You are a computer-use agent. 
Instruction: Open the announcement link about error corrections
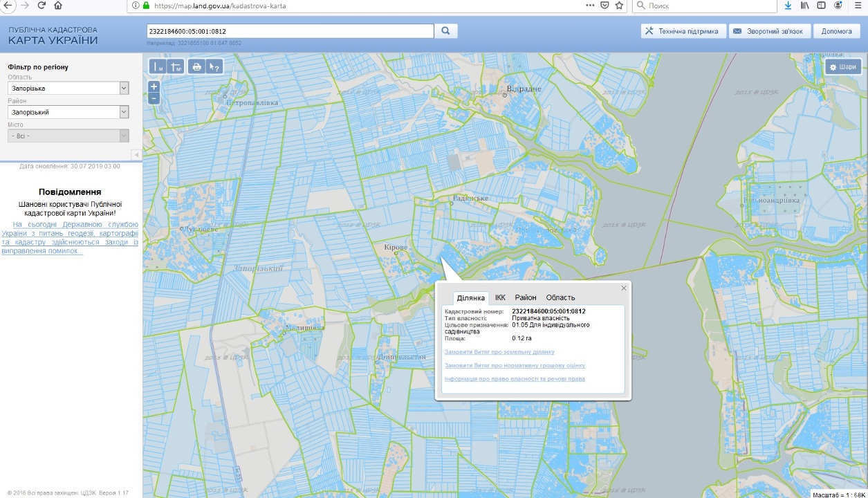pyautogui.click(x=70, y=238)
